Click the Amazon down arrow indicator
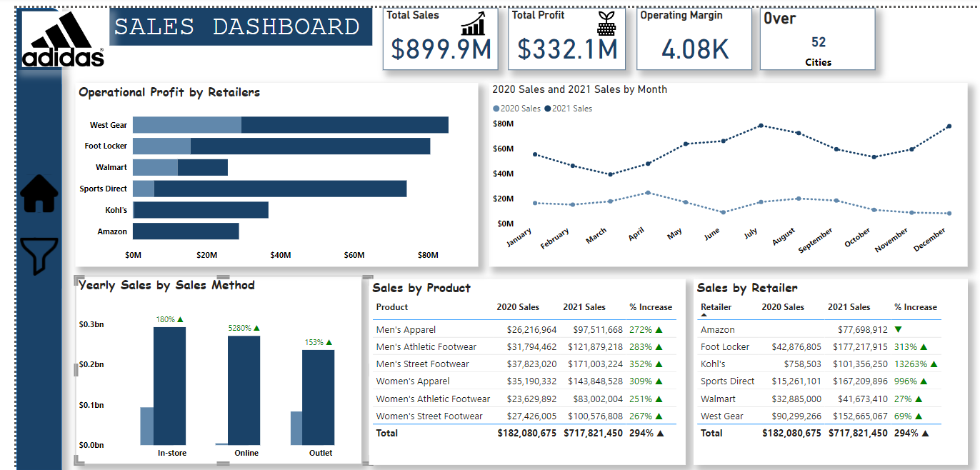Image resolution: width=980 pixels, height=470 pixels. pos(898,330)
